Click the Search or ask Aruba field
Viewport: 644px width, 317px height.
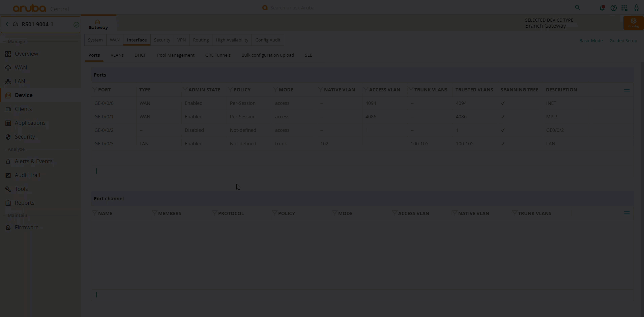pos(292,7)
